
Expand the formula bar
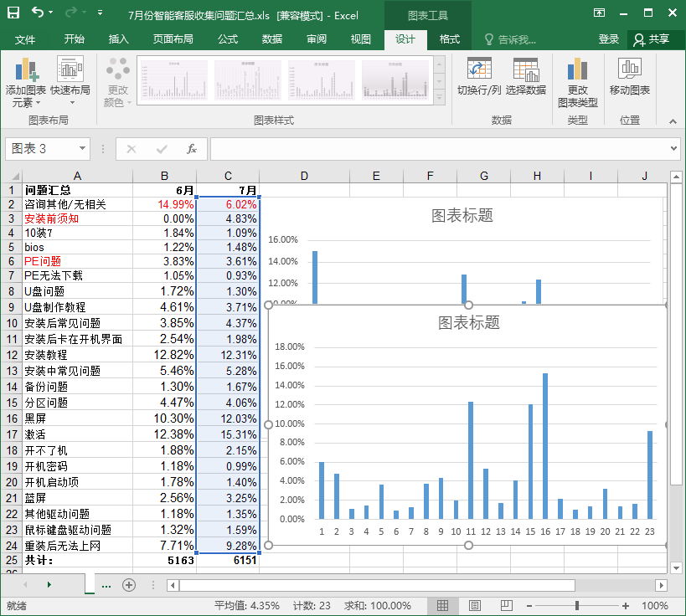[x=674, y=149]
